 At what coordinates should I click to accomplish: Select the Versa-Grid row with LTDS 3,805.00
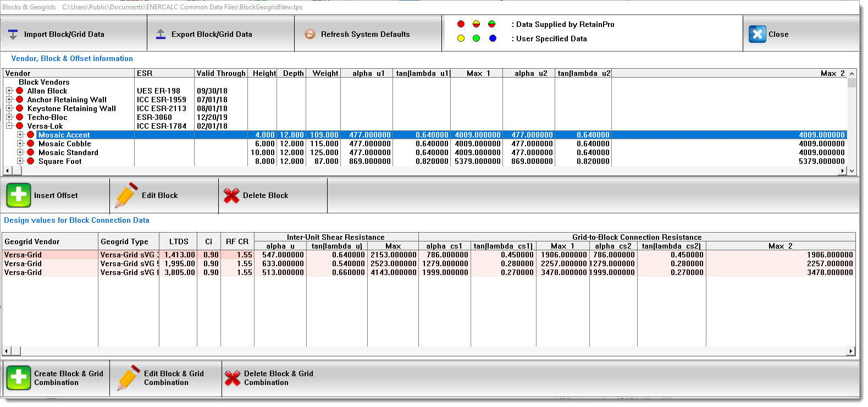(x=429, y=272)
